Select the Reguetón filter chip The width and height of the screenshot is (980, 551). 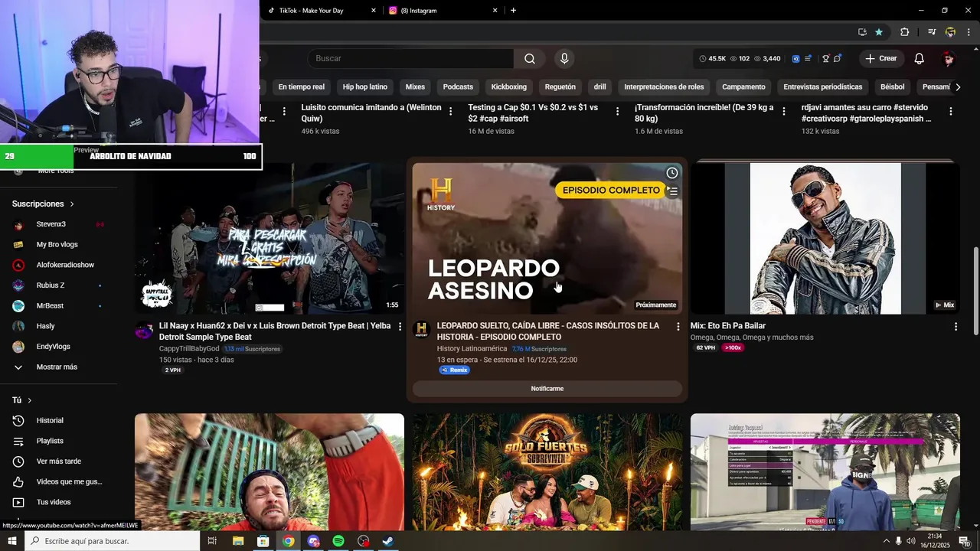560,87
